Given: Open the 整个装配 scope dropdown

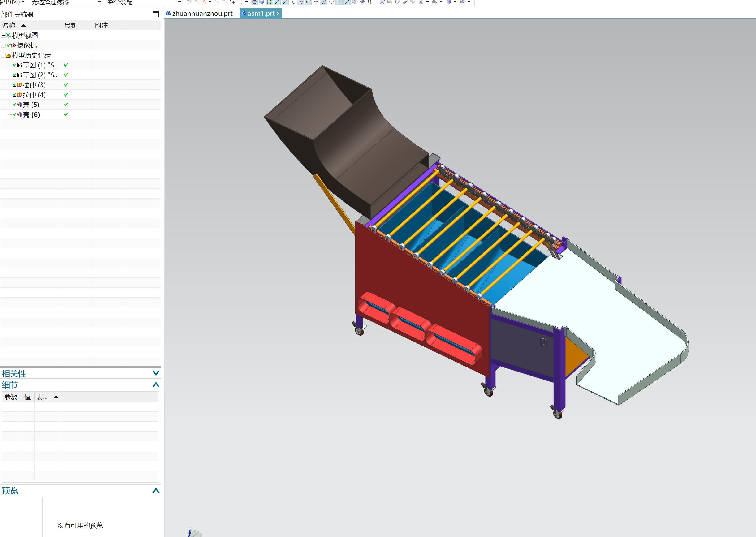Looking at the screenshot, I should [179, 2].
